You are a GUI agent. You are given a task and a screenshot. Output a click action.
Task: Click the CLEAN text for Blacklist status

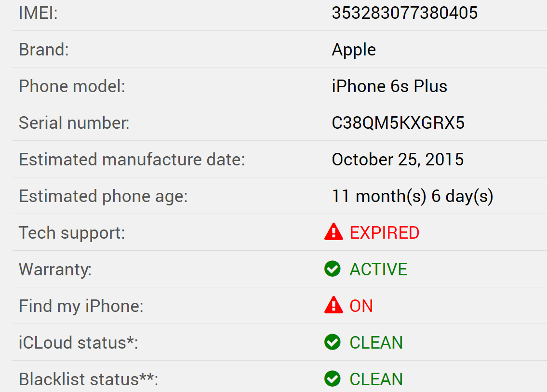(x=376, y=379)
